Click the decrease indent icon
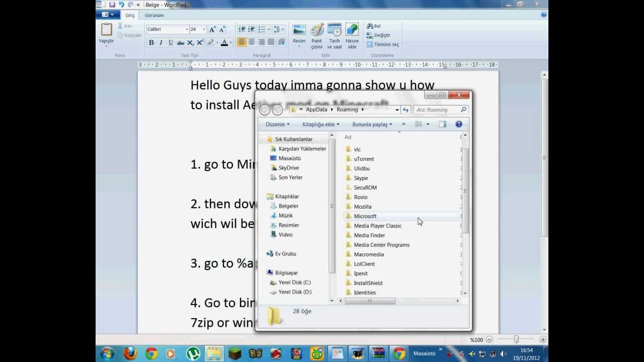644x362 pixels. tap(242, 30)
